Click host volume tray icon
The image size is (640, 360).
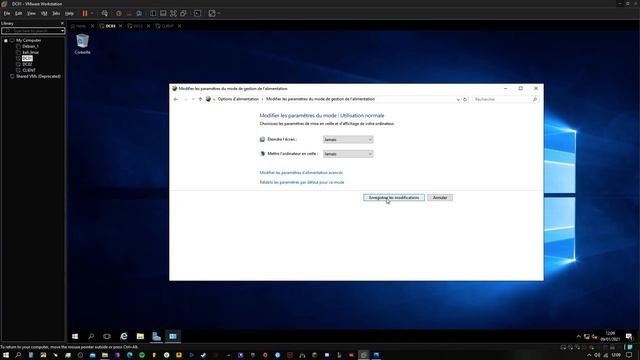(x=597, y=355)
